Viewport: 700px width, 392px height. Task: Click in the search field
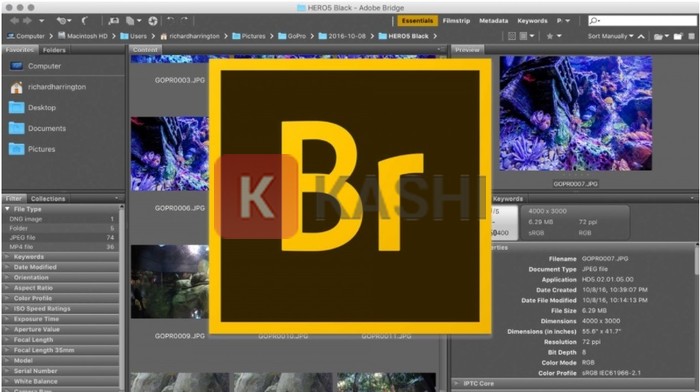[x=642, y=21]
